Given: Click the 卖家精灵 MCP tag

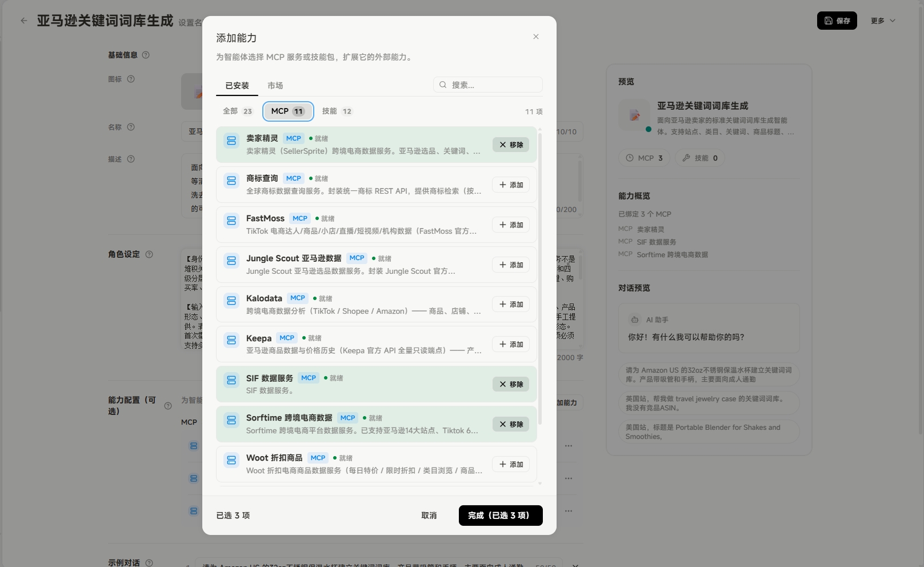Looking at the screenshot, I should [x=294, y=138].
